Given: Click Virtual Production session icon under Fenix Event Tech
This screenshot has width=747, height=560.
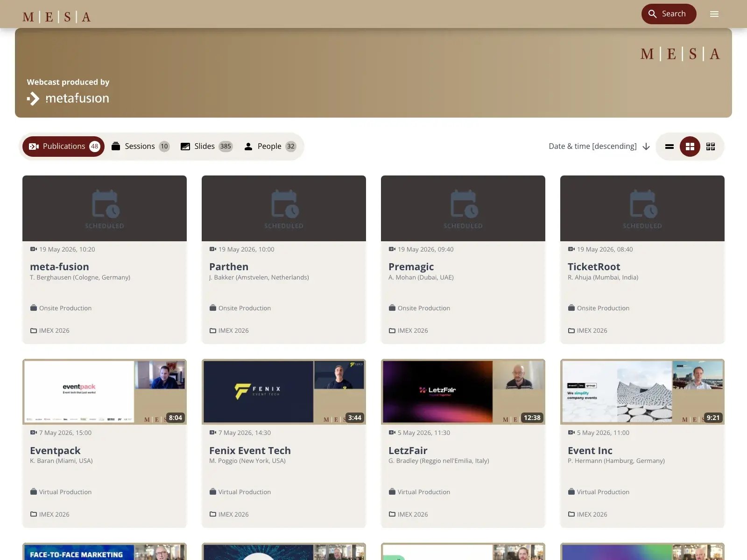Looking at the screenshot, I should [213, 492].
